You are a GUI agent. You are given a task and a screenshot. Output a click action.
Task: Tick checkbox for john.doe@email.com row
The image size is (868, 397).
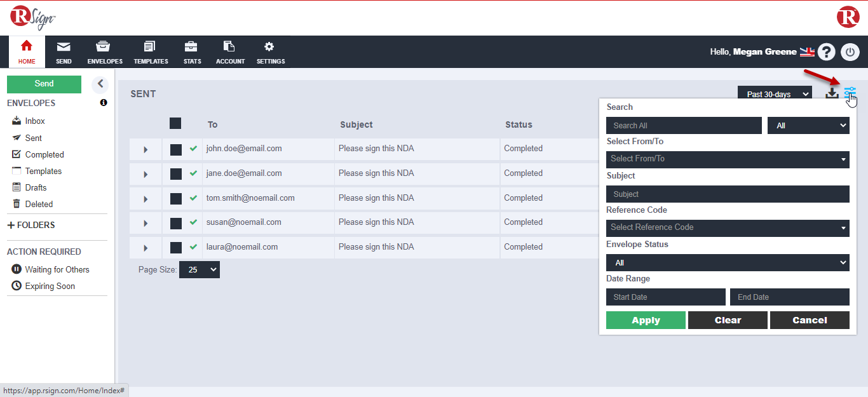coord(176,149)
